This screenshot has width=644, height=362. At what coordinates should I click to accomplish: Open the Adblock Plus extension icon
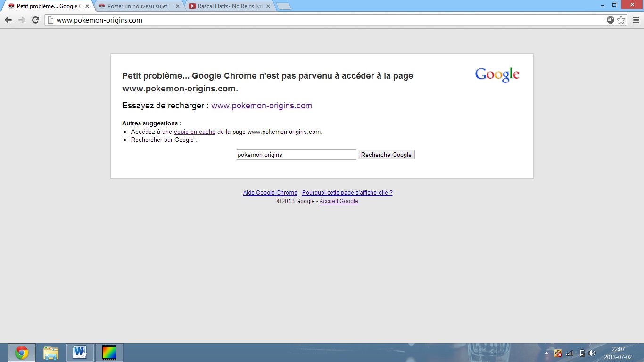(611, 20)
